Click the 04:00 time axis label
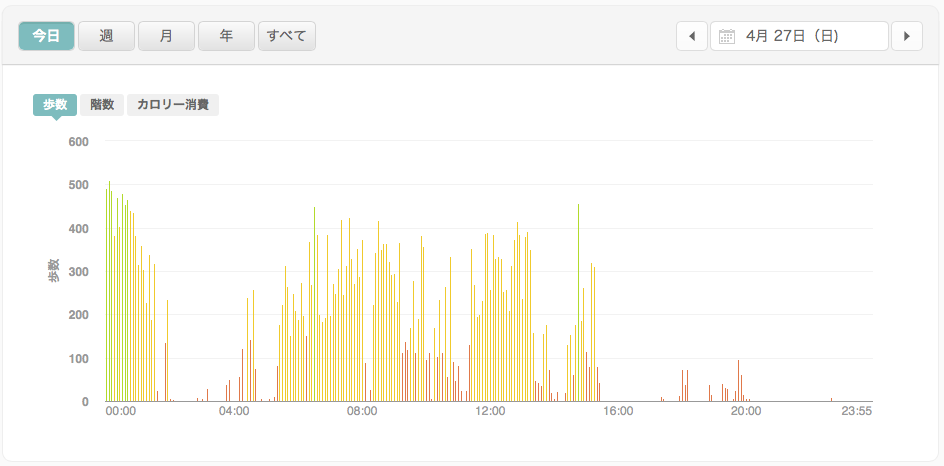The height and width of the screenshot is (466, 944). pos(234,411)
